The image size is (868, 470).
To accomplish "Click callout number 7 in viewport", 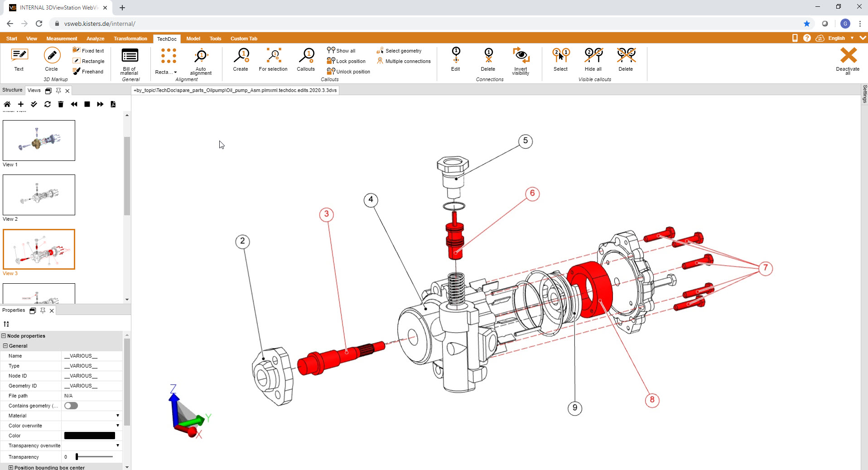I will (x=766, y=268).
